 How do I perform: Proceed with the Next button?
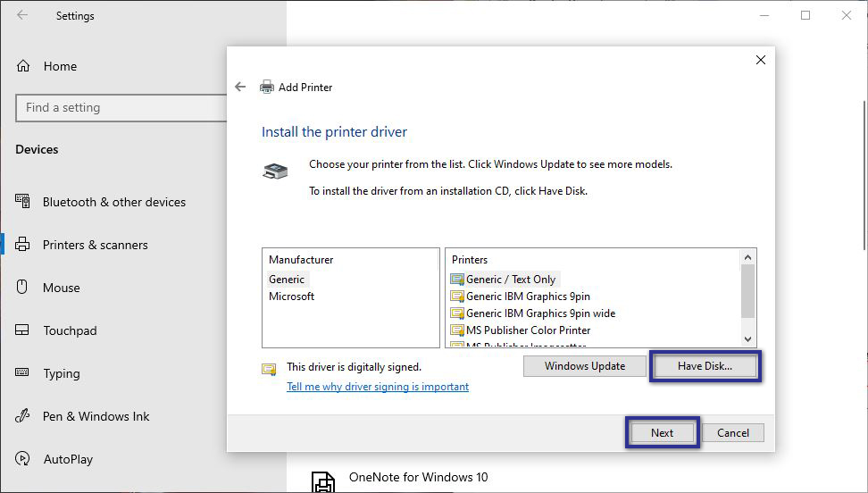(662, 432)
